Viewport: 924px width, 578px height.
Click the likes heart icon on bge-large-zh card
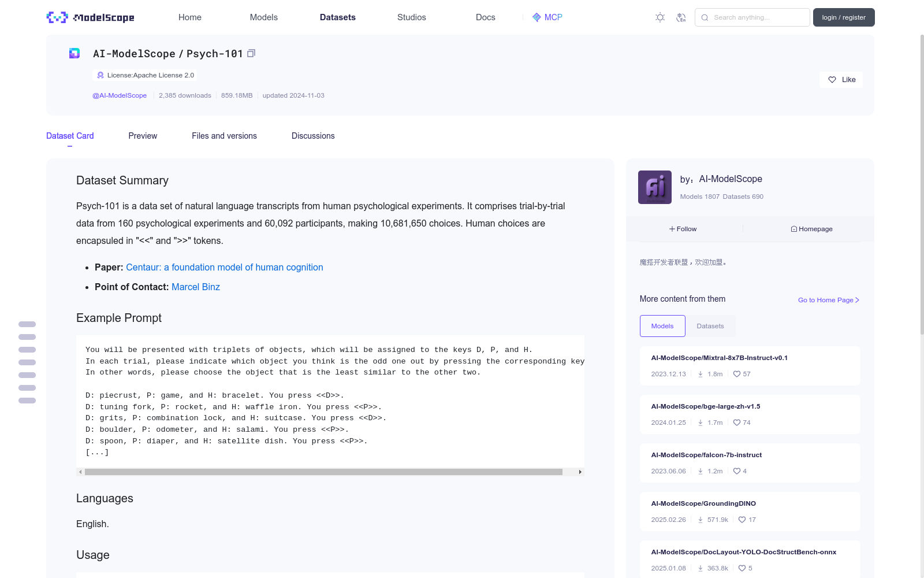point(737,423)
